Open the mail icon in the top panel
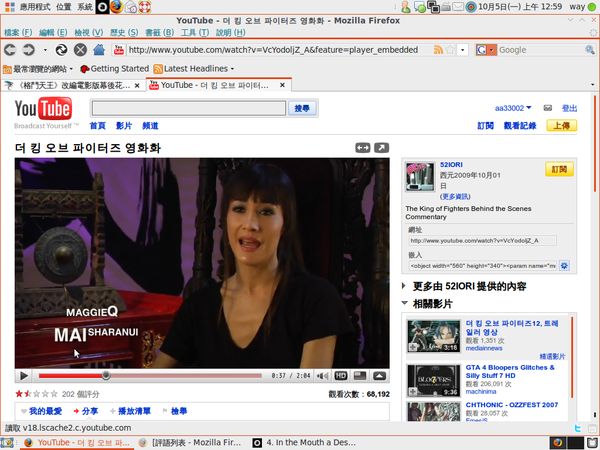 tap(131, 7)
